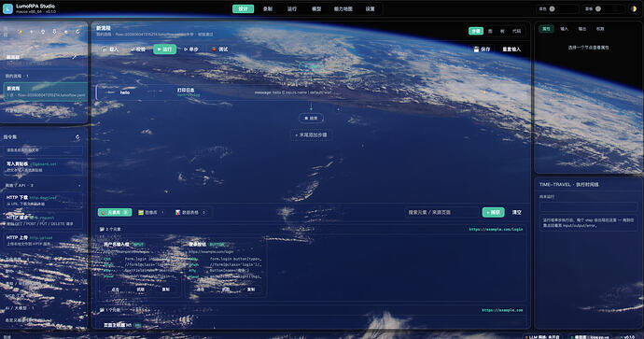Toggle the moon theme icon in header

[x=634, y=8]
